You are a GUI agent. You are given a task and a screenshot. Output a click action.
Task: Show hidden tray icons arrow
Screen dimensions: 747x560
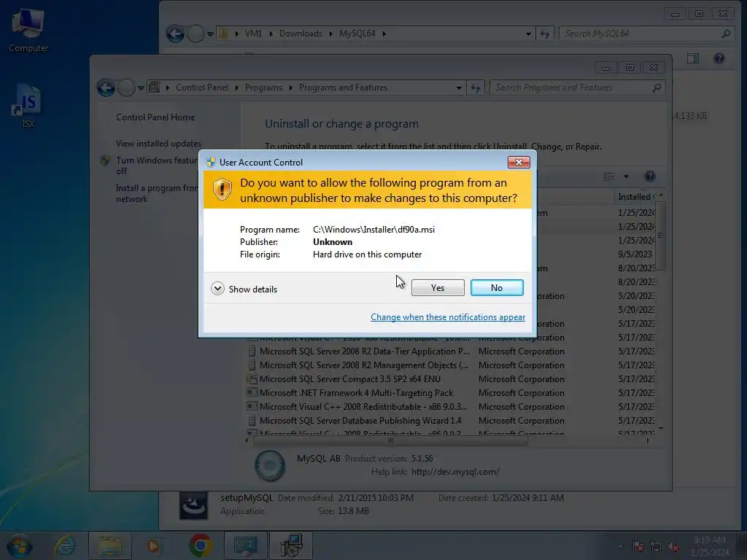click(x=620, y=546)
